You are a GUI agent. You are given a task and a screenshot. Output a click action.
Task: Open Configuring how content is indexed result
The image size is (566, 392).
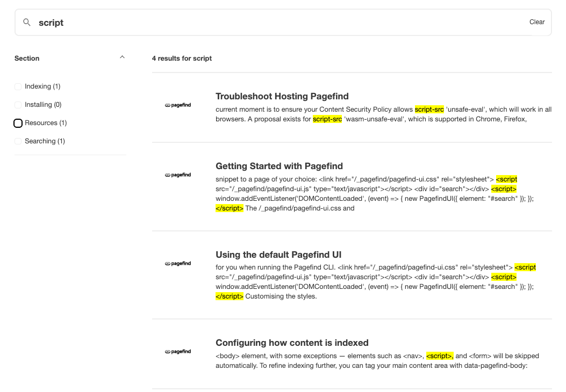pos(292,343)
